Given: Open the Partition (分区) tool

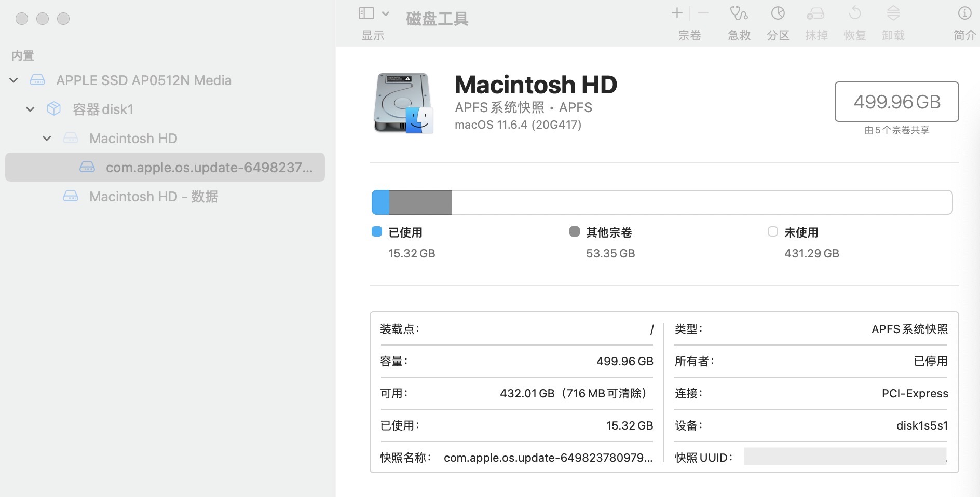Looking at the screenshot, I should tap(778, 13).
